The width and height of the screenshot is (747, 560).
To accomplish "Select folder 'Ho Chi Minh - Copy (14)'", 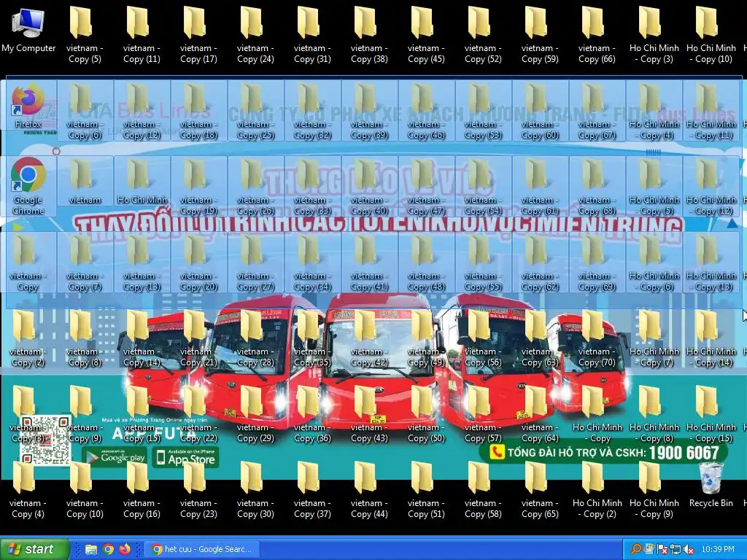I will (711, 338).
